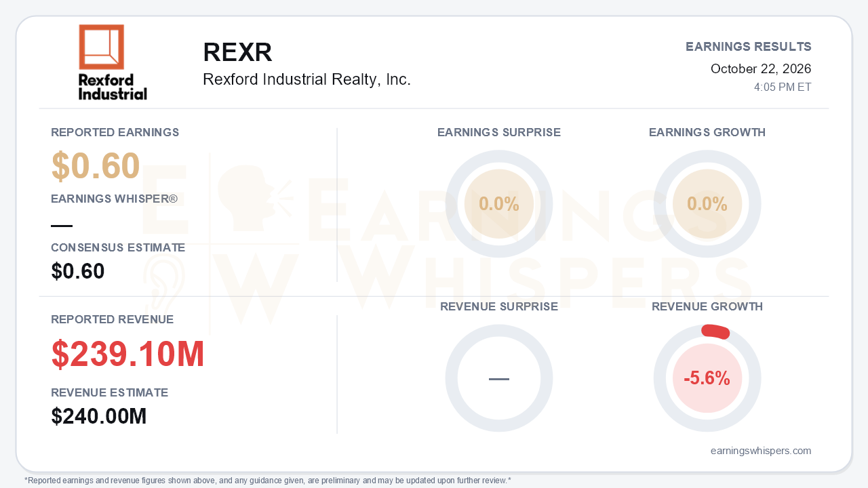Click the dash under Earnings Whisper
Image resolution: width=868 pixels, height=488 pixels.
click(62, 226)
